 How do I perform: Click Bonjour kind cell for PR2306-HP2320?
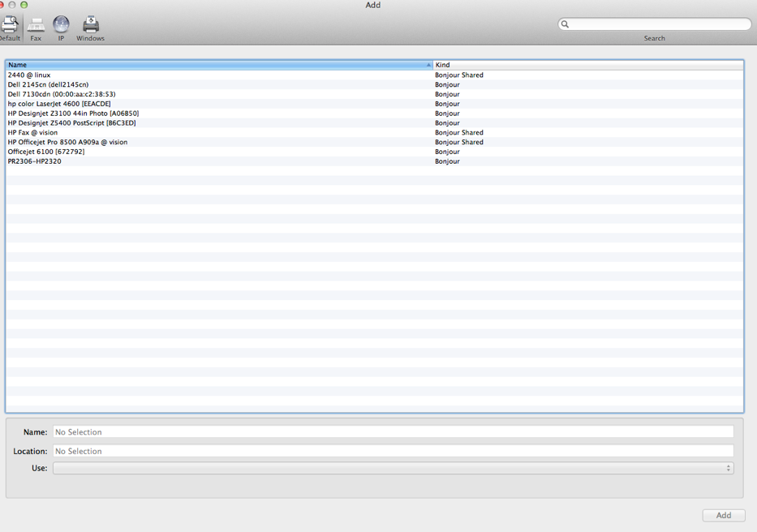447,161
